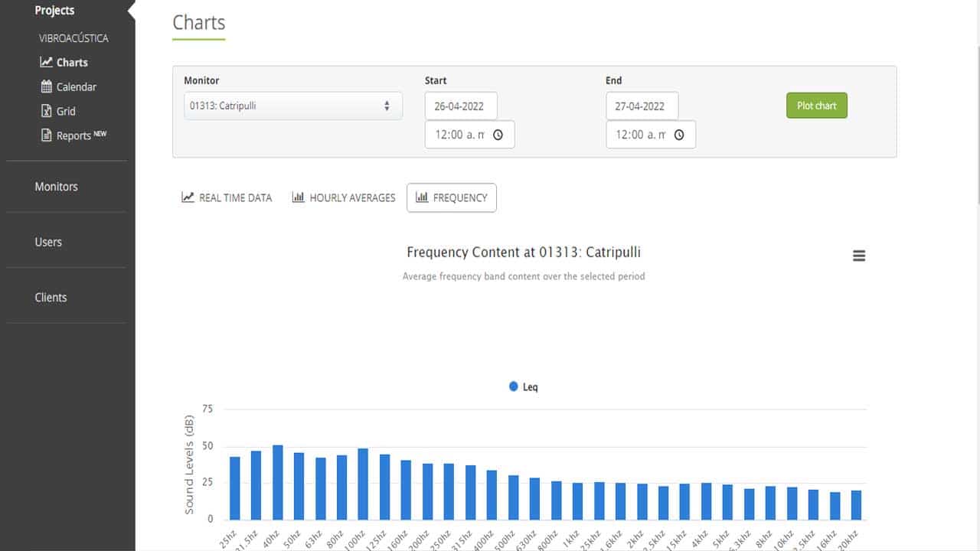Screen dimensions: 980x551
Task: Open the Monitors section link
Action: pos(56,187)
